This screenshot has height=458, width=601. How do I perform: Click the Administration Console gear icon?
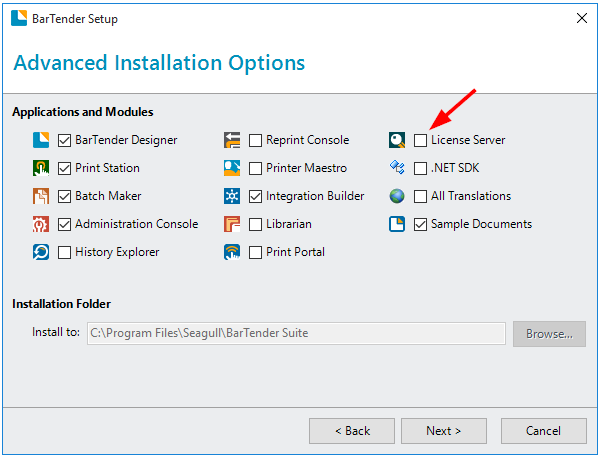(x=41, y=224)
